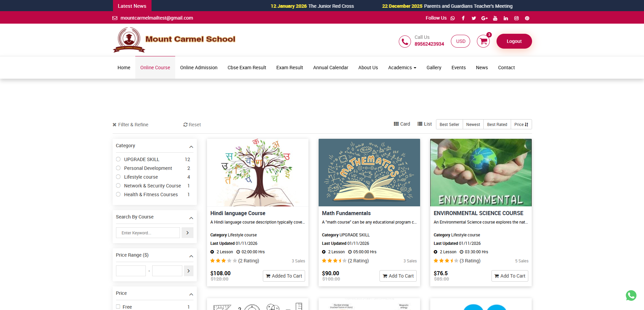The image size is (644, 310).
Task: Click the minimum price range field
Action: point(131,271)
